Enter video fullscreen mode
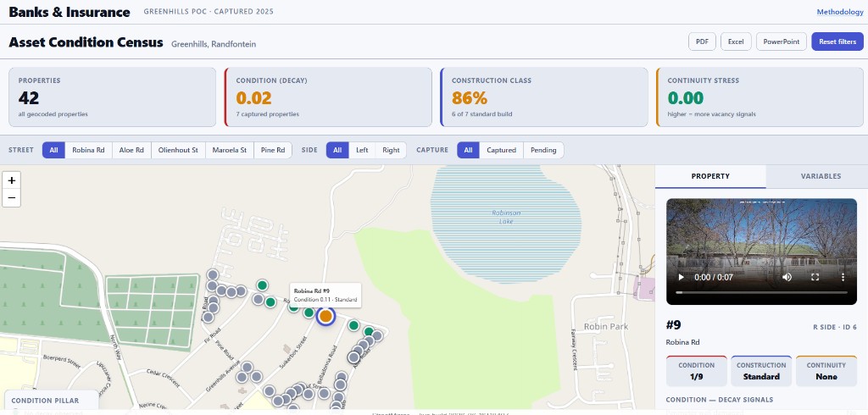The image size is (868, 415). pyautogui.click(x=815, y=277)
